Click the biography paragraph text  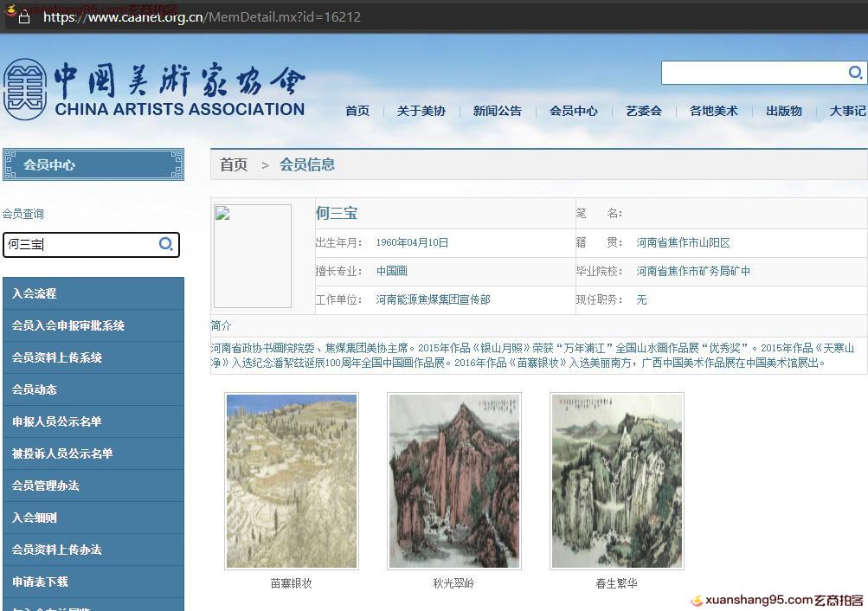pyautogui.click(x=532, y=356)
